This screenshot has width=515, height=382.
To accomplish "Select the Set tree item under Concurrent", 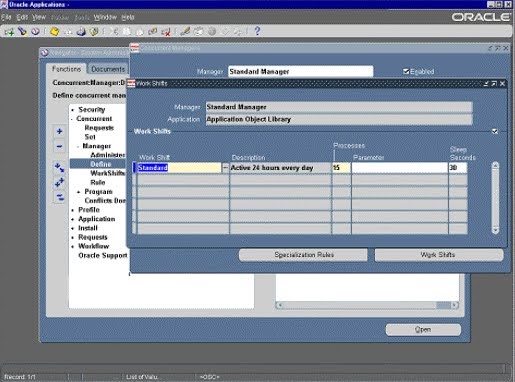I will click(x=90, y=137).
